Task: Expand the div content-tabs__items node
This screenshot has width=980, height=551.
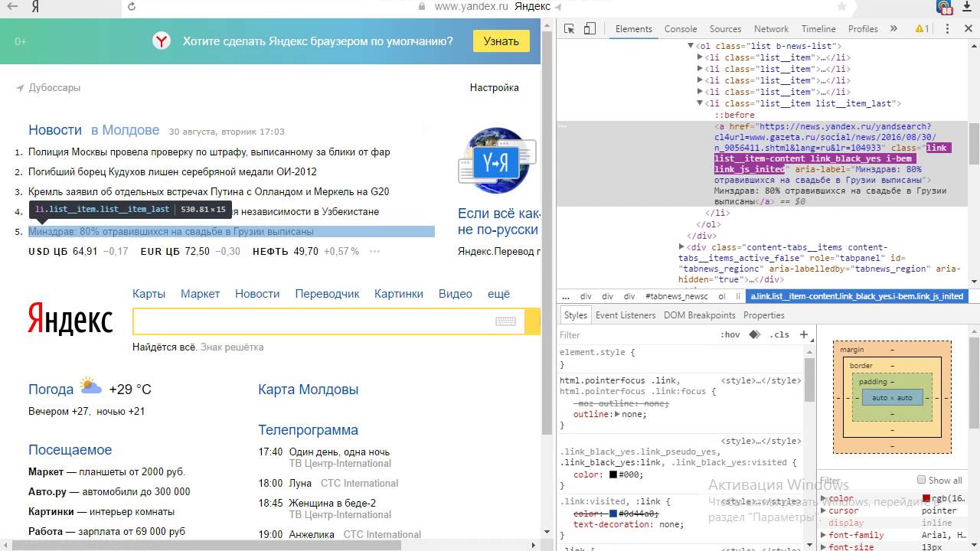Action: point(681,247)
